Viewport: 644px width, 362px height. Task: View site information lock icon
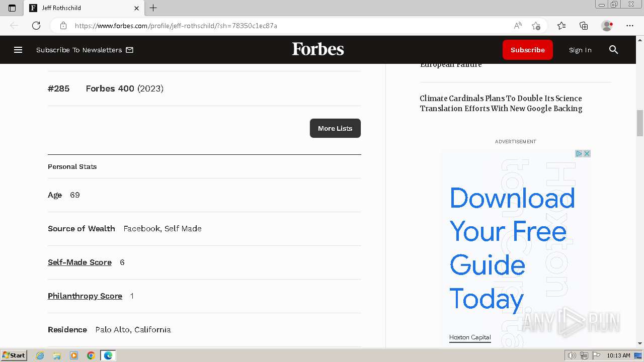point(63,26)
